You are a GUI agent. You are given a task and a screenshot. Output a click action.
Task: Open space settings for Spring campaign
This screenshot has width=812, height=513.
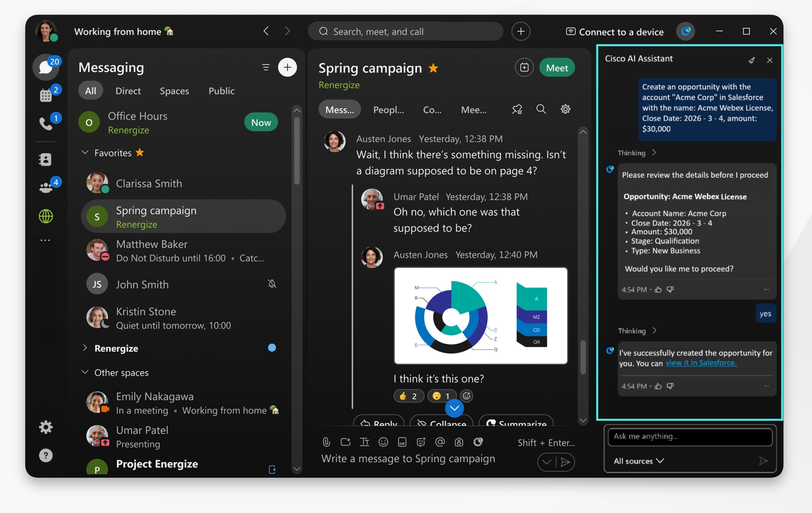pos(565,109)
